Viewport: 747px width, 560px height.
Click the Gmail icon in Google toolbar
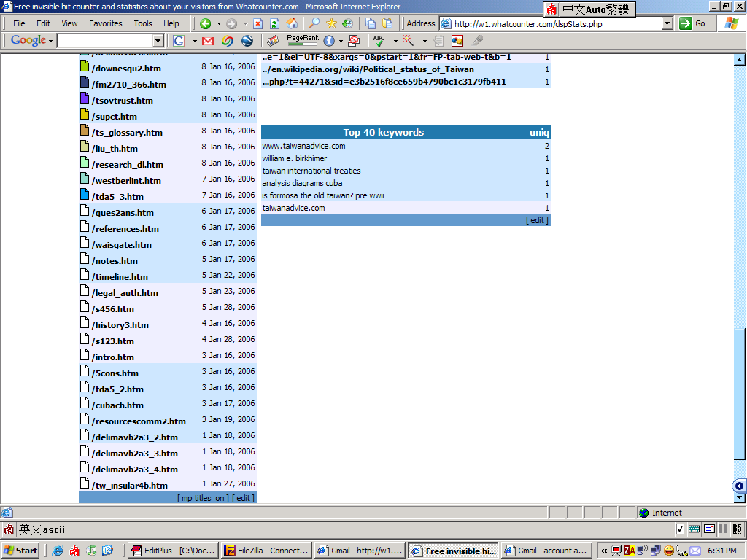pos(208,41)
